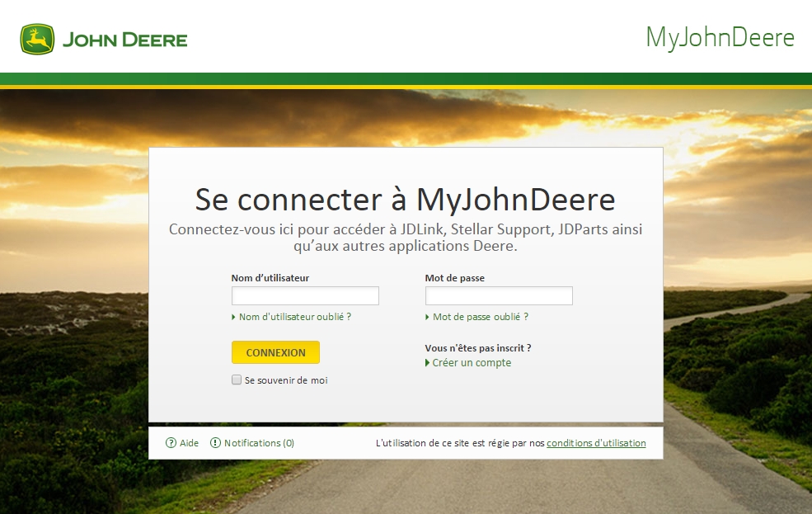
Task: Click the arrow before Mot de passe oublié
Action: (428, 317)
